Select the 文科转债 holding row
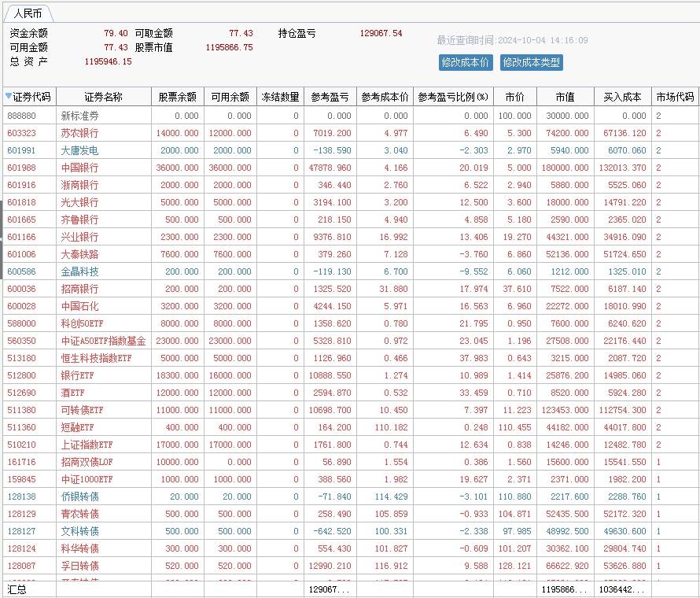Screen dimensions: 700x598 pyautogui.click(x=350, y=531)
